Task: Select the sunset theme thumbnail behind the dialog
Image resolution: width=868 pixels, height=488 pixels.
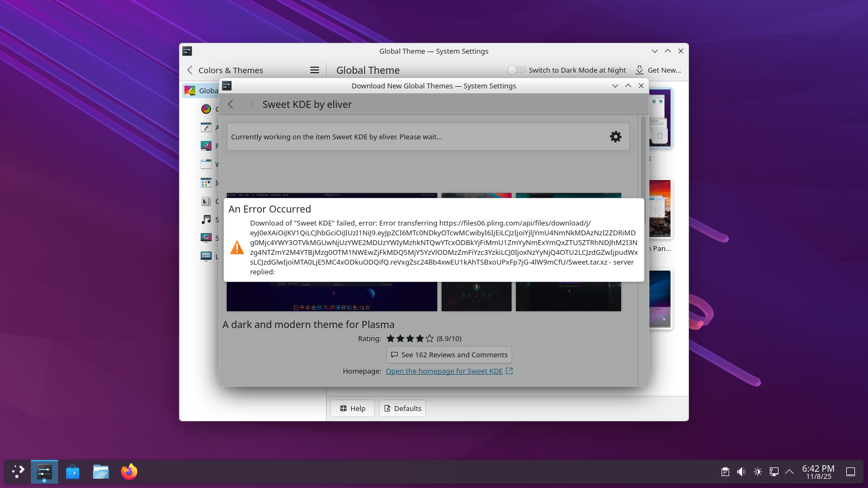Action: click(x=660, y=209)
